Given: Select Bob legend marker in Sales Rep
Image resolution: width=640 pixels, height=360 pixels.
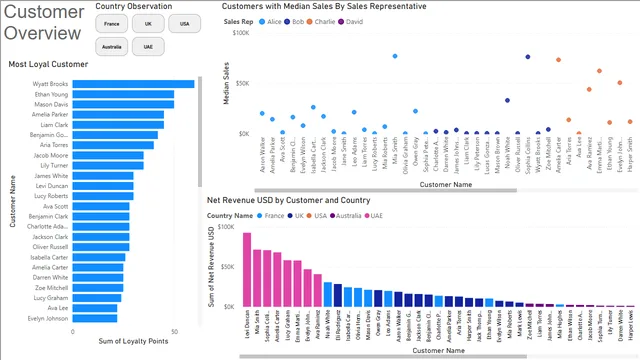Looking at the screenshot, I should pyautogui.click(x=287, y=22).
